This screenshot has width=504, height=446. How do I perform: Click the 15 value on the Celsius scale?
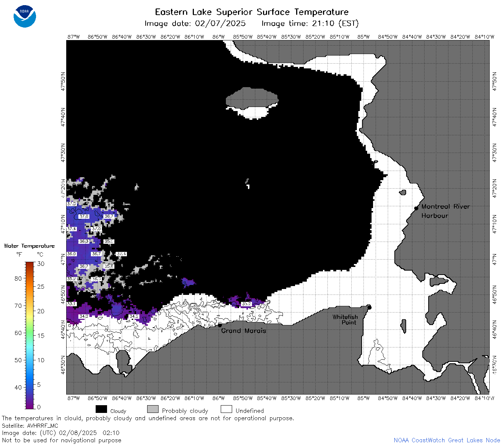coord(41,335)
